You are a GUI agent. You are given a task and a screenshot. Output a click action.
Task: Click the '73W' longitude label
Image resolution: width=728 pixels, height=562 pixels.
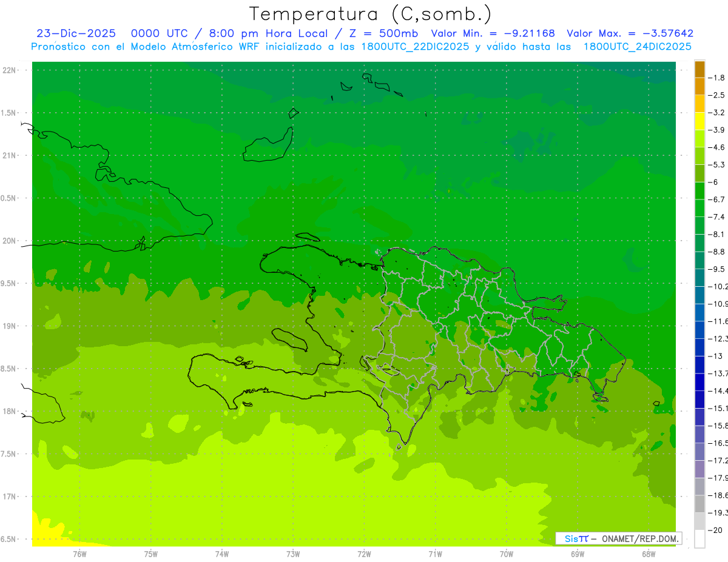[293, 554]
